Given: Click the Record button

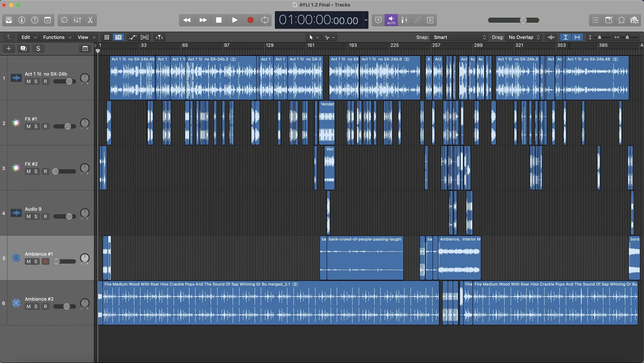Looking at the screenshot, I should click(250, 20).
